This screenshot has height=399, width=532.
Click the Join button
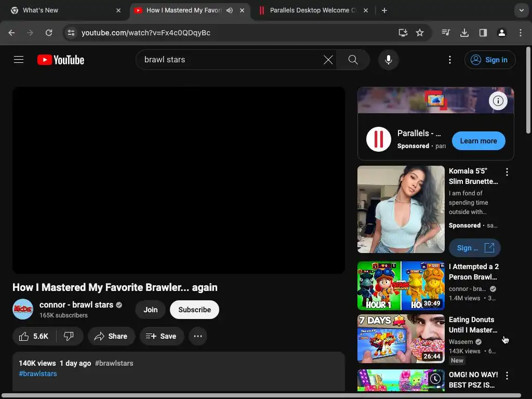click(x=150, y=310)
